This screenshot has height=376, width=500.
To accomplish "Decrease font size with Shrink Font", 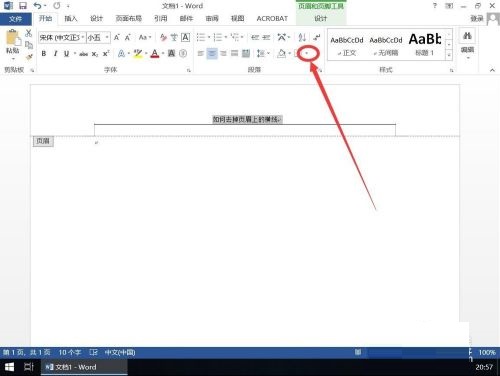I will (x=128, y=37).
